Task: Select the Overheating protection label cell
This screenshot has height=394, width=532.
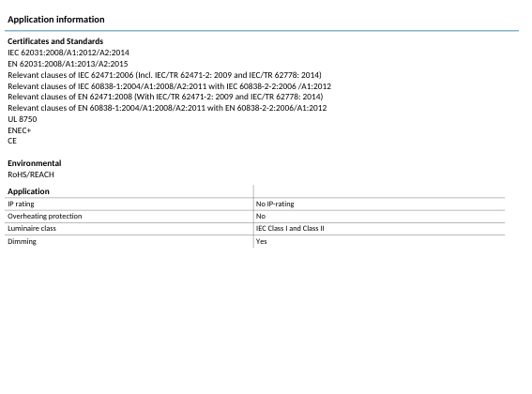Action: point(129,217)
